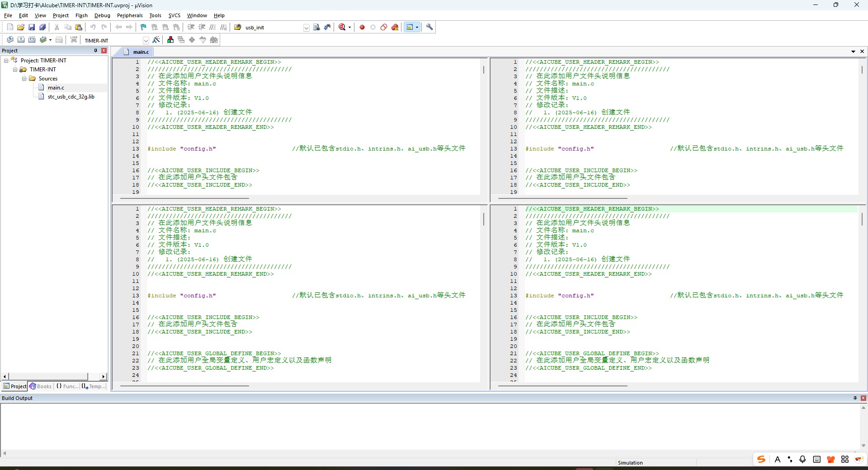The image size is (868, 470).
Task: Click inside the usb_init search field
Action: point(273,28)
